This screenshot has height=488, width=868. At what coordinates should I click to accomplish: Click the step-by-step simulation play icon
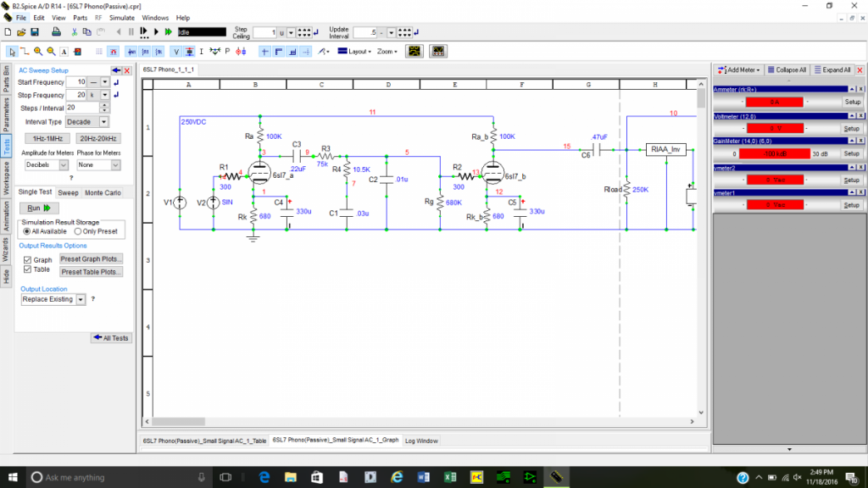pyautogui.click(x=144, y=33)
